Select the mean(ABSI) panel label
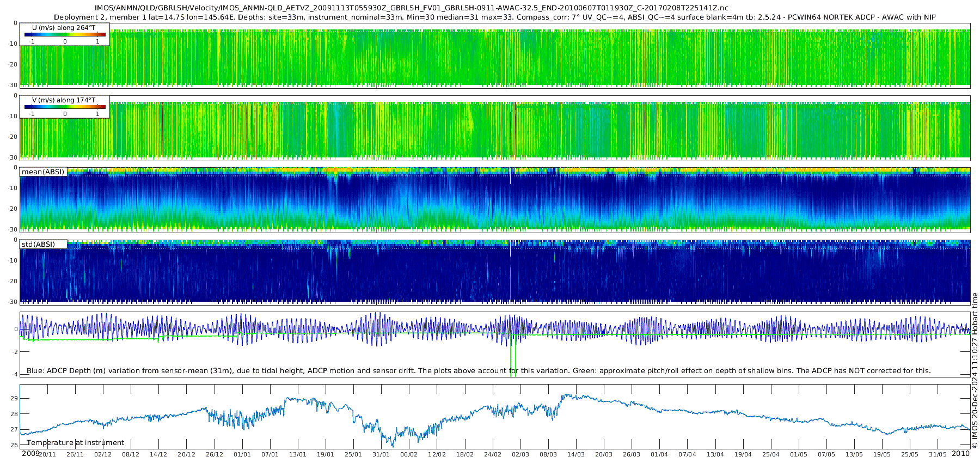This screenshot has width=980, height=463. coord(43,172)
